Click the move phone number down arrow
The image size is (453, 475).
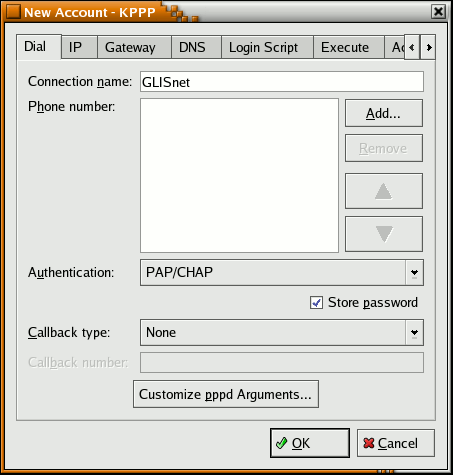click(384, 234)
